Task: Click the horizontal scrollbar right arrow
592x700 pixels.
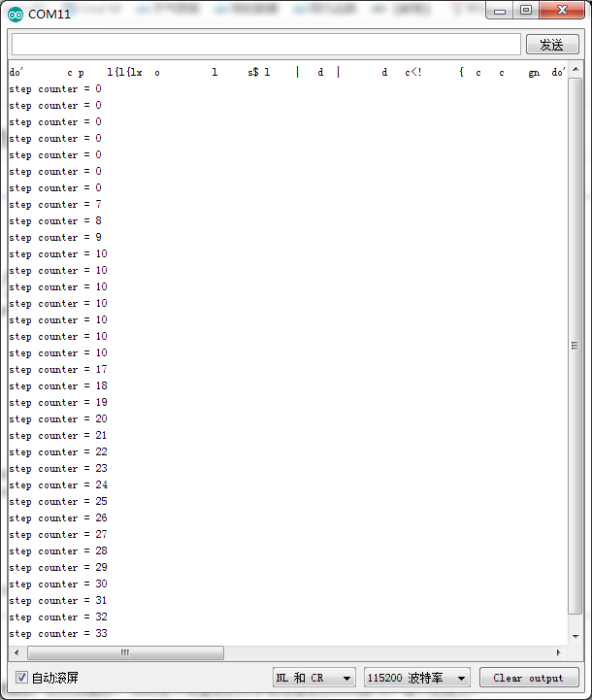Action: click(x=559, y=652)
